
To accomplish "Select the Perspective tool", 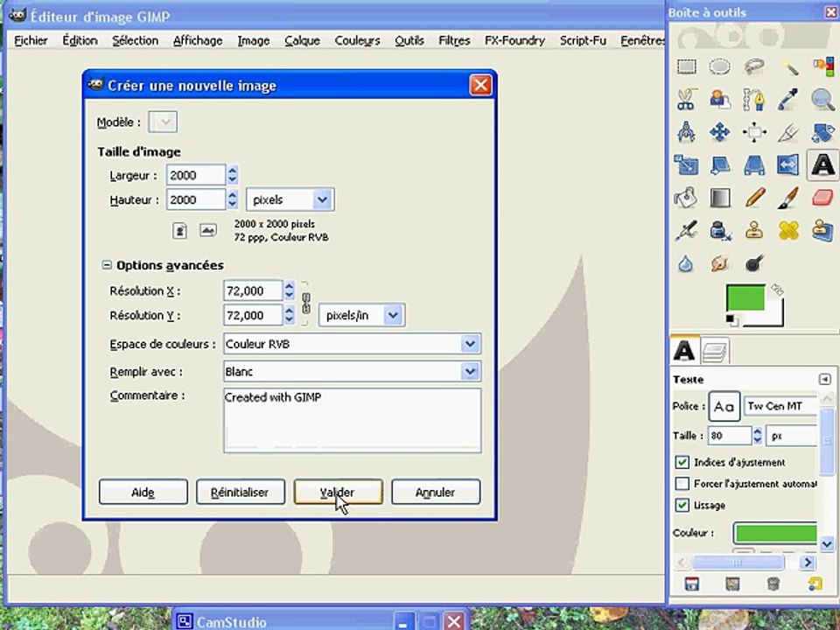I will (x=753, y=165).
